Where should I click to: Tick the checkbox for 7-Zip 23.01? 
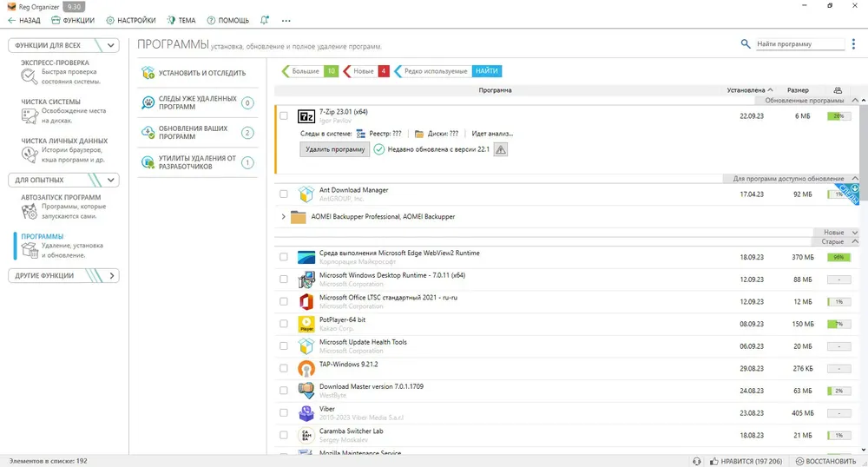tap(284, 116)
